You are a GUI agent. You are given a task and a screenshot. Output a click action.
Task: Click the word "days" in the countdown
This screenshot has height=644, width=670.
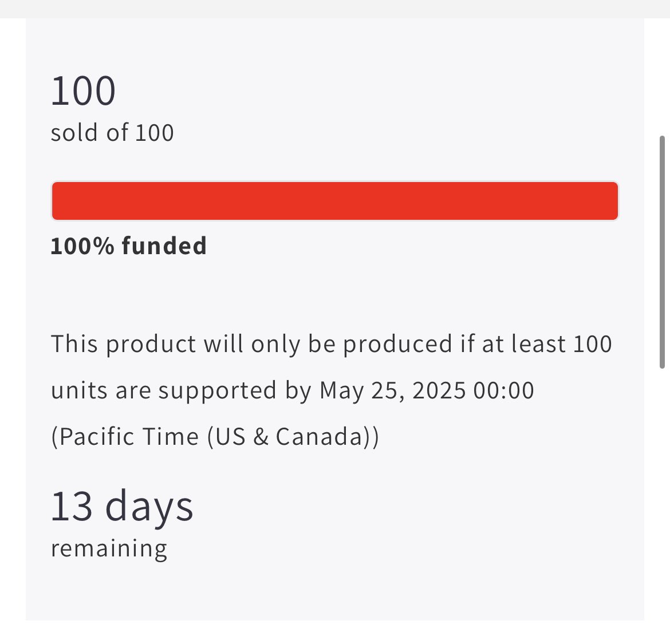[149, 507]
